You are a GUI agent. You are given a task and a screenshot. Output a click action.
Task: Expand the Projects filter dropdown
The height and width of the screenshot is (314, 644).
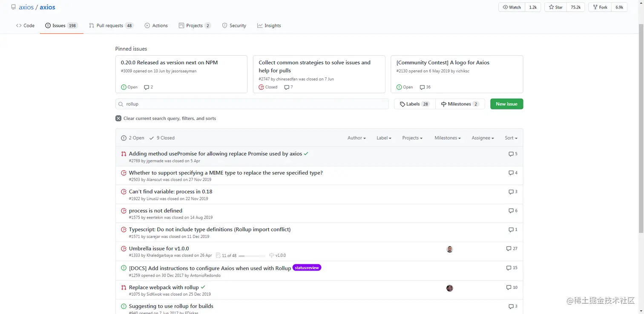[x=412, y=138]
